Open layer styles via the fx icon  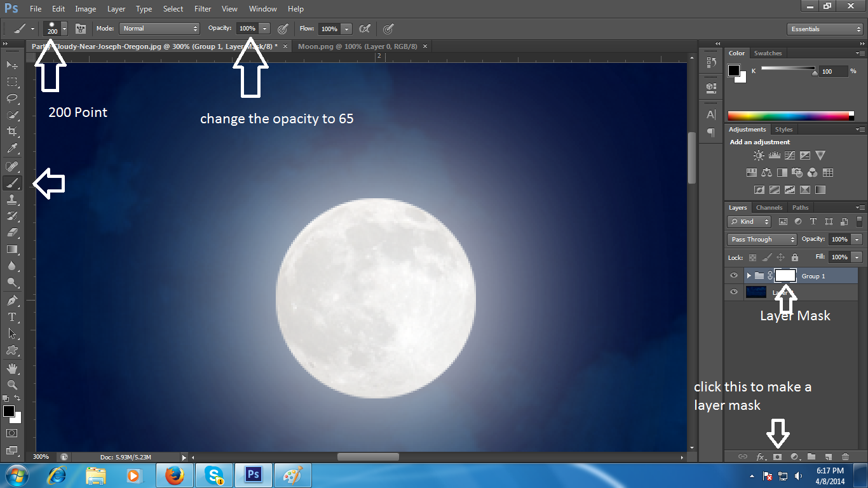click(760, 456)
